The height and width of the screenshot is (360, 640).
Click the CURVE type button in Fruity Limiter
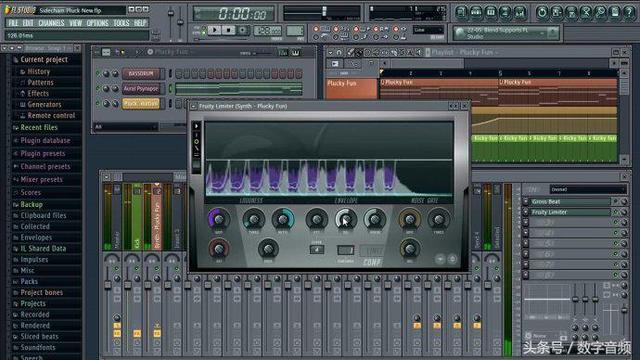(x=317, y=249)
